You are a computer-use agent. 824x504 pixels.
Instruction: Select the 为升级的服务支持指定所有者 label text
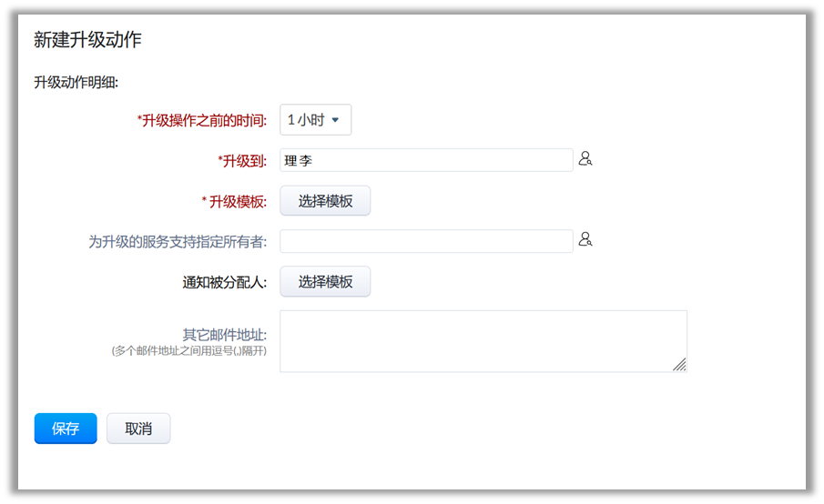tap(178, 242)
